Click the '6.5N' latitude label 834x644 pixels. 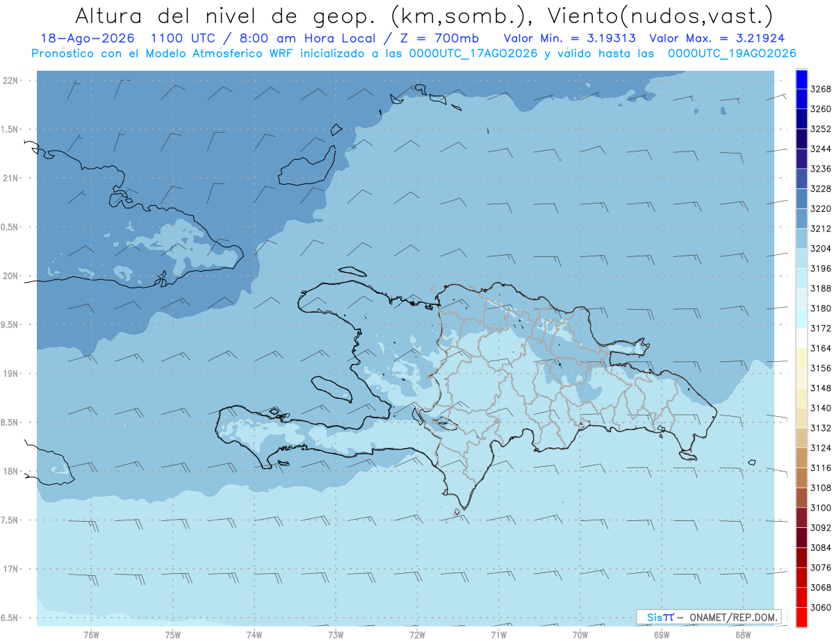coord(10,618)
